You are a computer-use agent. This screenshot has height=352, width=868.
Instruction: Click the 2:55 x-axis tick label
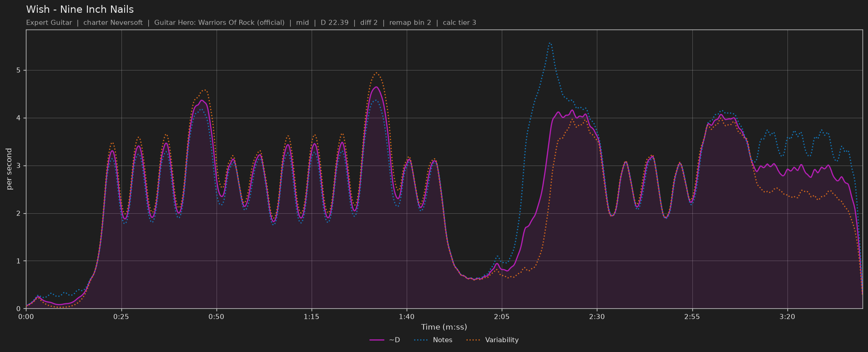coord(692,317)
